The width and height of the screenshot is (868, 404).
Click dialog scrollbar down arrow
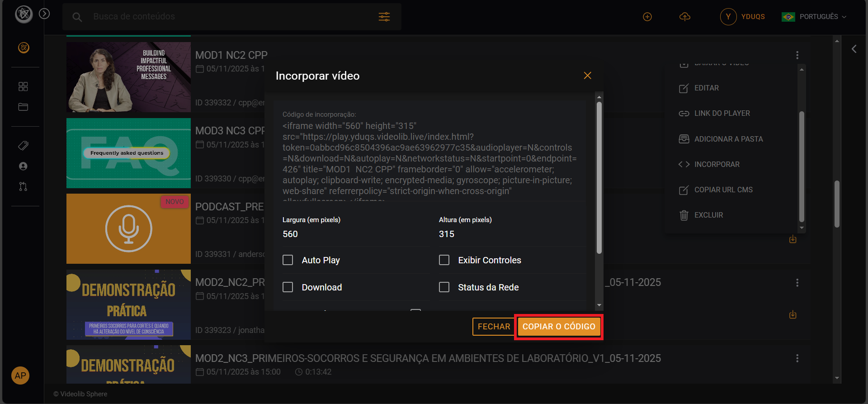click(x=599, y=305)
